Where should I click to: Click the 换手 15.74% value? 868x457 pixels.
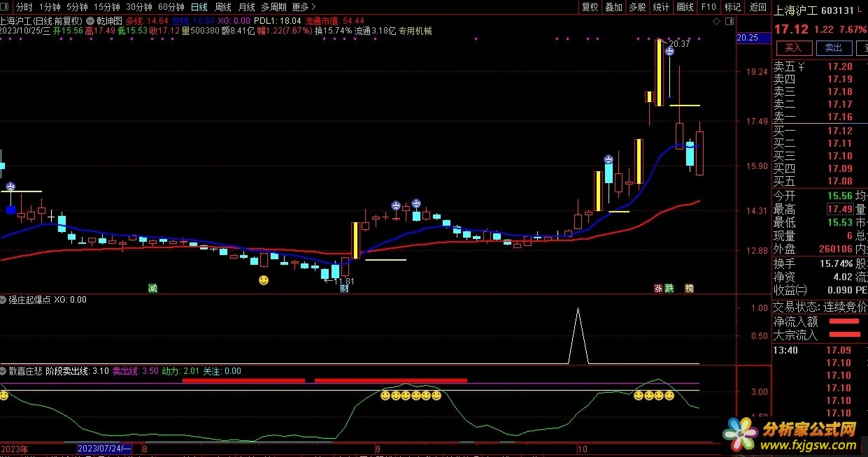pos(837,264)
